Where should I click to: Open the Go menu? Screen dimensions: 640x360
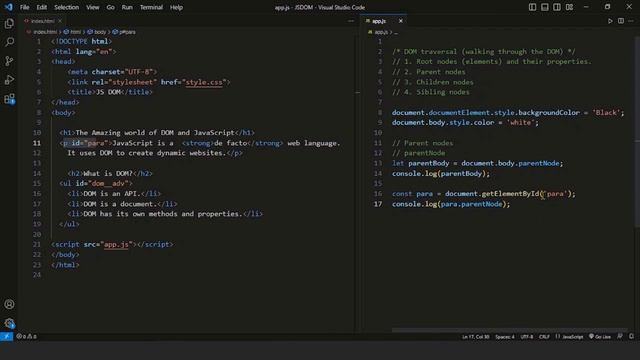[x=111, y=7]
